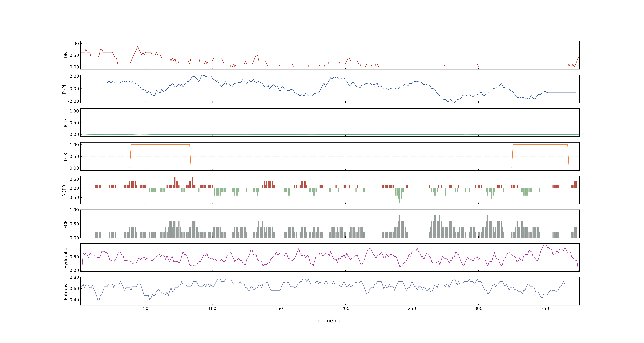Click the Entropy y-axis label

pos(66,292)
